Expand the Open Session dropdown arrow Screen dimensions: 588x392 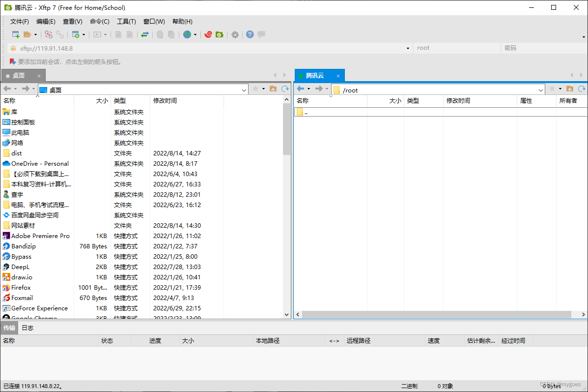(36, 34)
